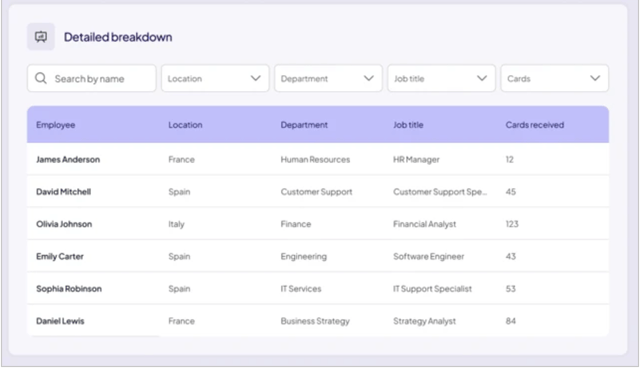The height and width of the screenshot is (368, 640).
Task: Click Financial Analyst job title cell
Action: [424, 224]
